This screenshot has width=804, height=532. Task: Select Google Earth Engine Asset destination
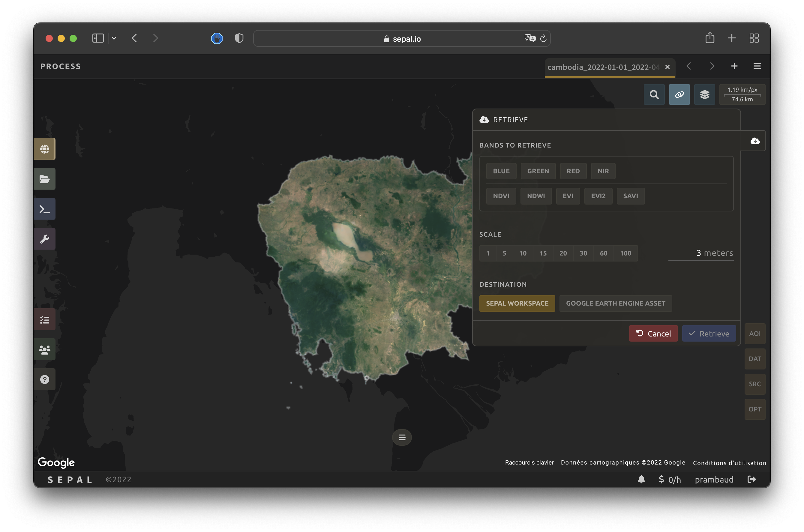615,303
